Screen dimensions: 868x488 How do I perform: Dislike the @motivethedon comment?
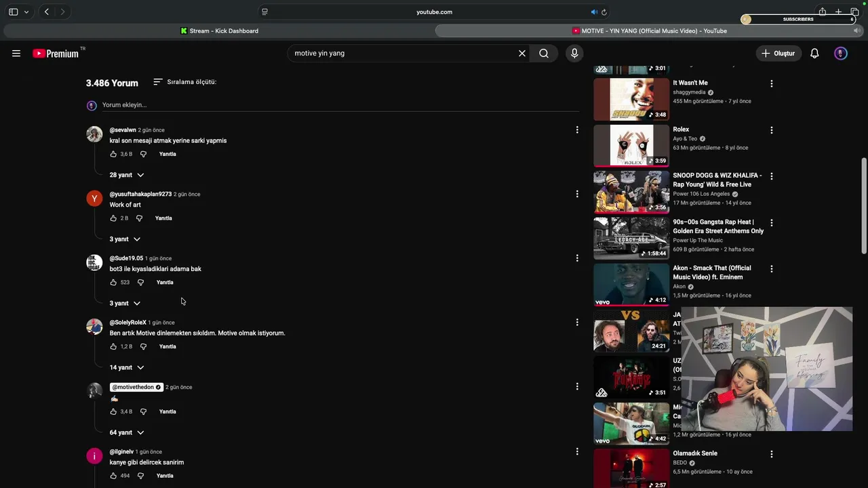143,411
